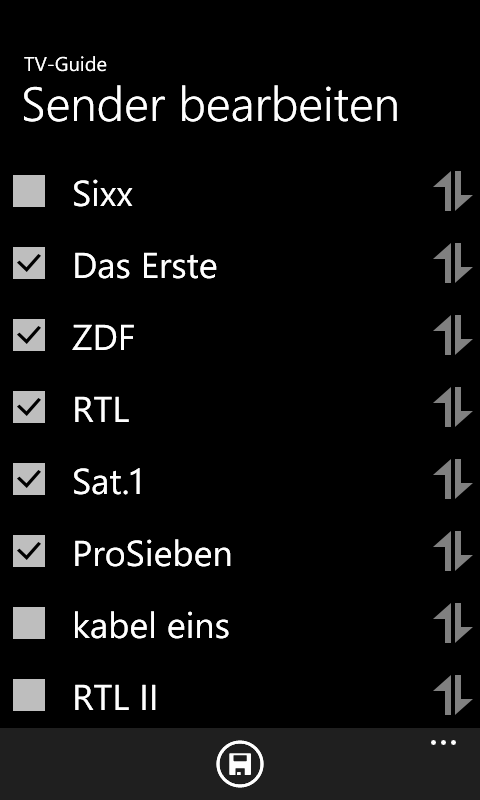
Task: Select the ProSieben channel label
Action: tap(152, 554)
